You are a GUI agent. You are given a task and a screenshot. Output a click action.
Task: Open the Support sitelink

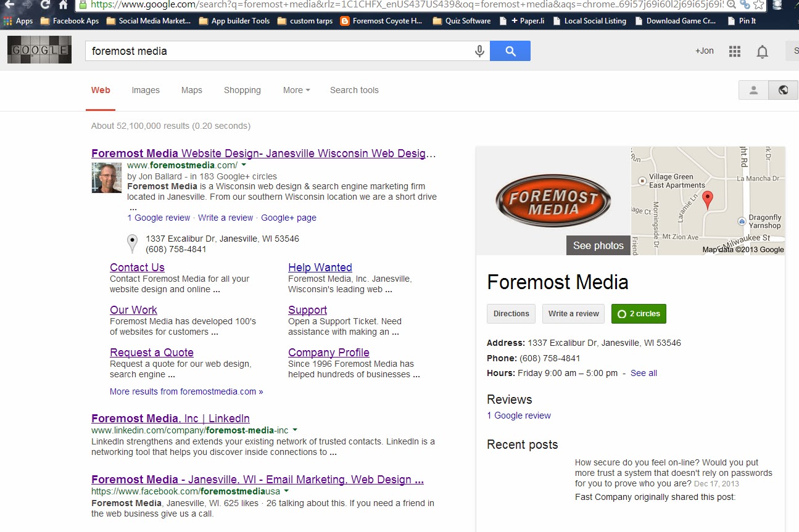(307, 310)
